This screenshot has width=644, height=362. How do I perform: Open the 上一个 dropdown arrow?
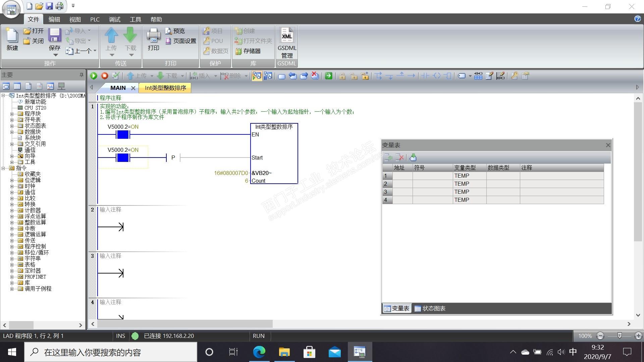[95, 51]
